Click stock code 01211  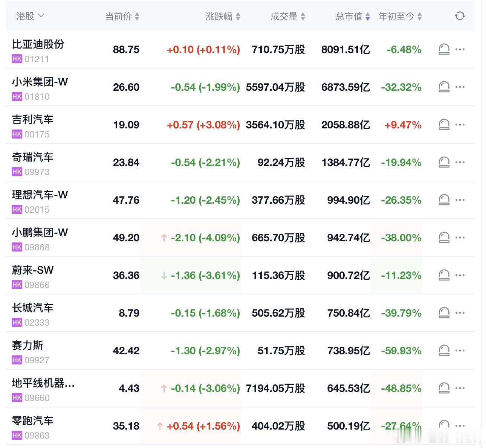point(37,59)
